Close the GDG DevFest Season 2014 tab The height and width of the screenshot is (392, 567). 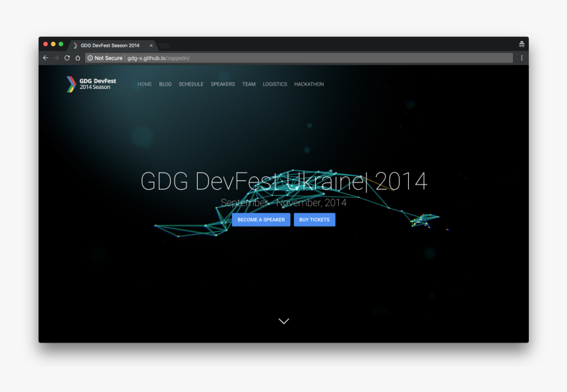point(151,45)
